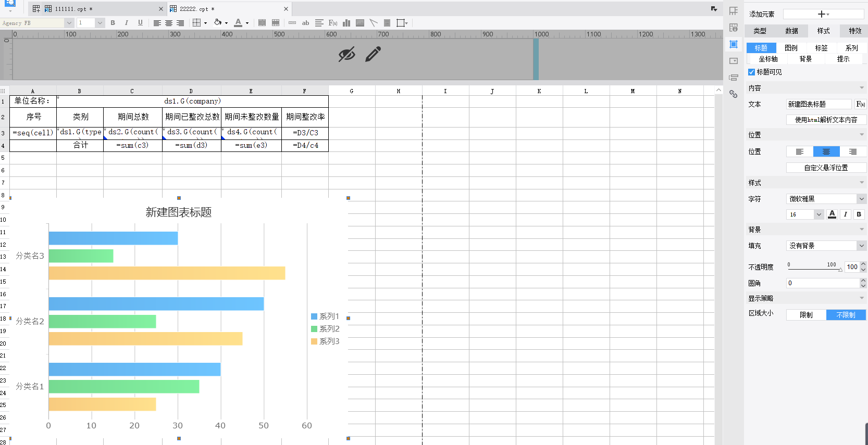868x445 pixels.
Task: Insert plain text element (ab icon)
Action: tap(306, 23)
